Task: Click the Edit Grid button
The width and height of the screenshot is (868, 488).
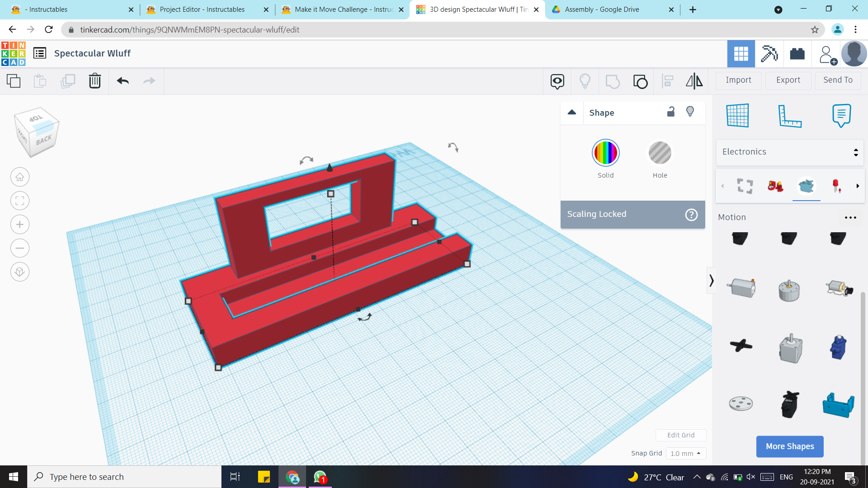Action: pyautogui.click(x=681, y=435)
